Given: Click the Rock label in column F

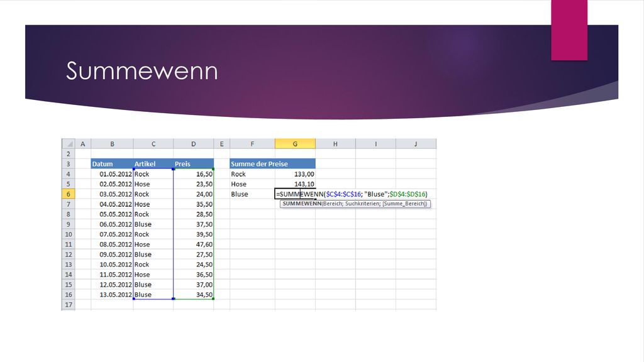Looking at the screenshot, I should coord(252,174).
